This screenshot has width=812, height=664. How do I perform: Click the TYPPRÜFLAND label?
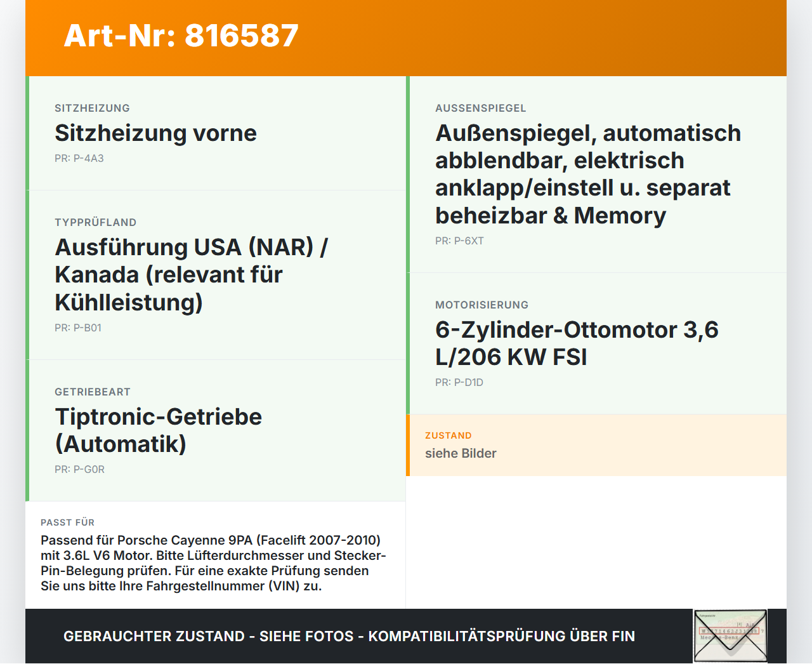coord(96,222)
